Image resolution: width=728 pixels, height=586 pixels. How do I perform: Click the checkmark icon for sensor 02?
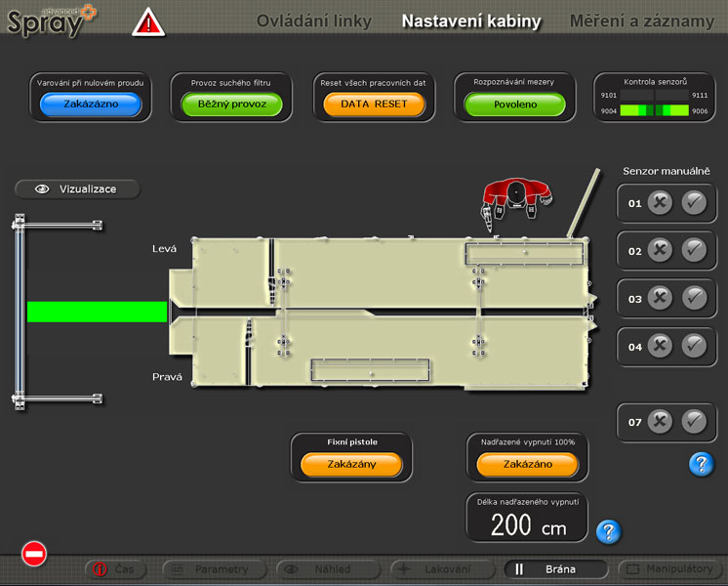click(695, 251)
